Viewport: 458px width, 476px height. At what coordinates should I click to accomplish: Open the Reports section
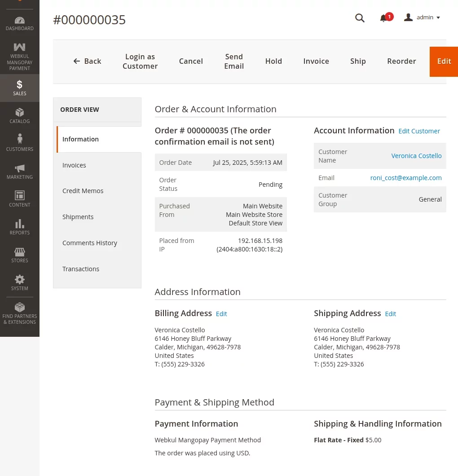[x=19, y=227]
